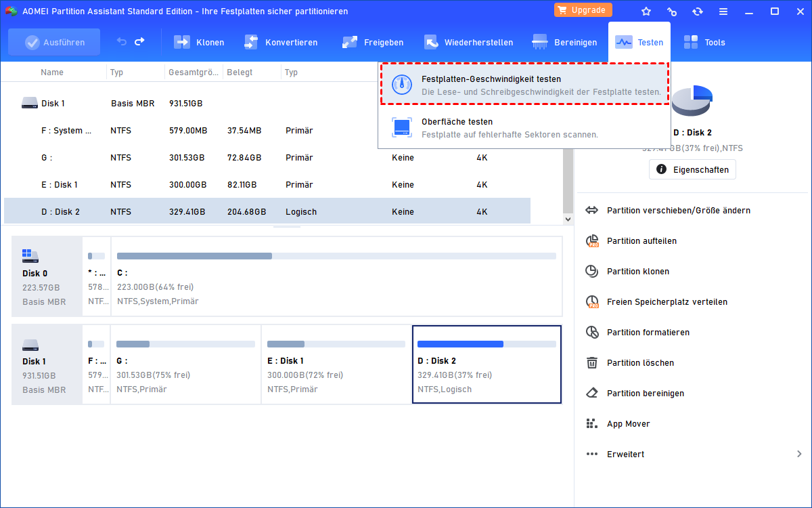Click the Freien Speicherplatz verteilen icon

(592, 302)
